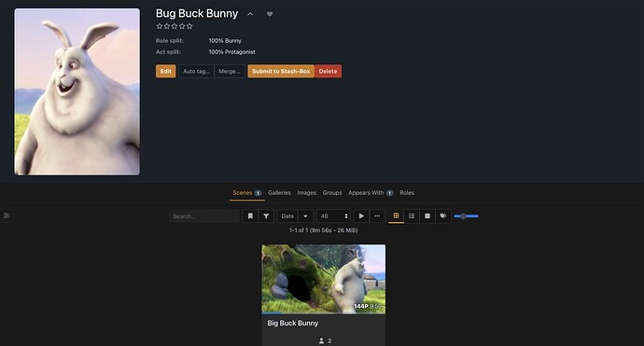644x346 pixels.
Task: Open the filter funnel icon
Action: click(x=266, y=215)
